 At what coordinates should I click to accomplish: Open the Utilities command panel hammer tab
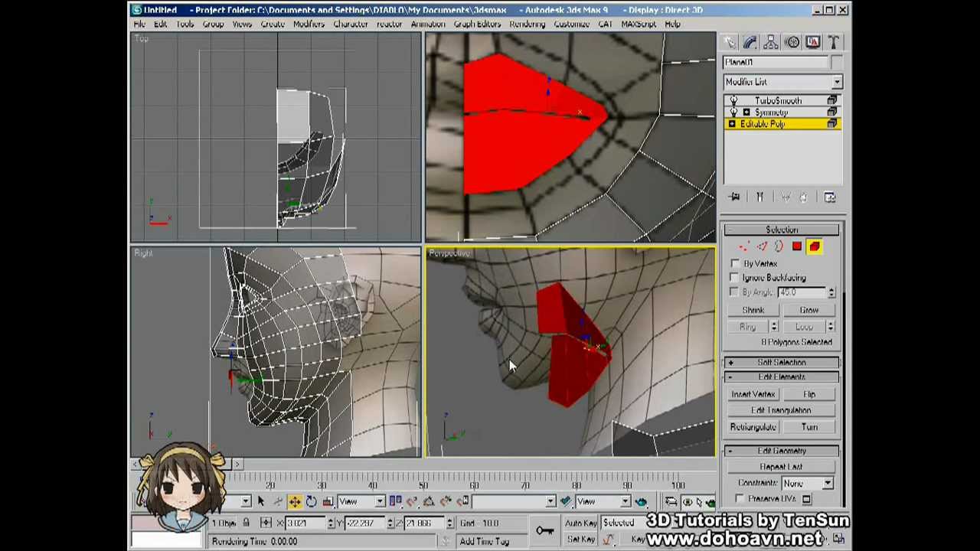833,43
